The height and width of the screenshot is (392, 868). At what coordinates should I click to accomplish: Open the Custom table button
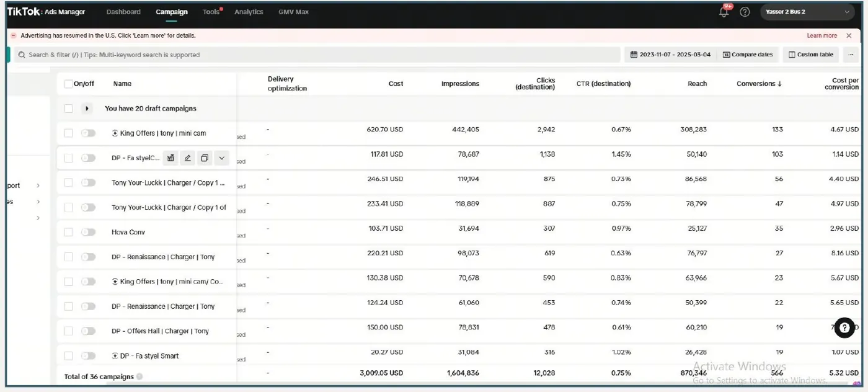(811, 55)
